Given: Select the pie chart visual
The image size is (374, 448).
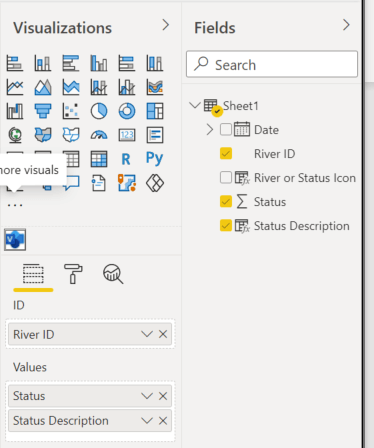Looking at the screenshot, I should pos(99,111).
